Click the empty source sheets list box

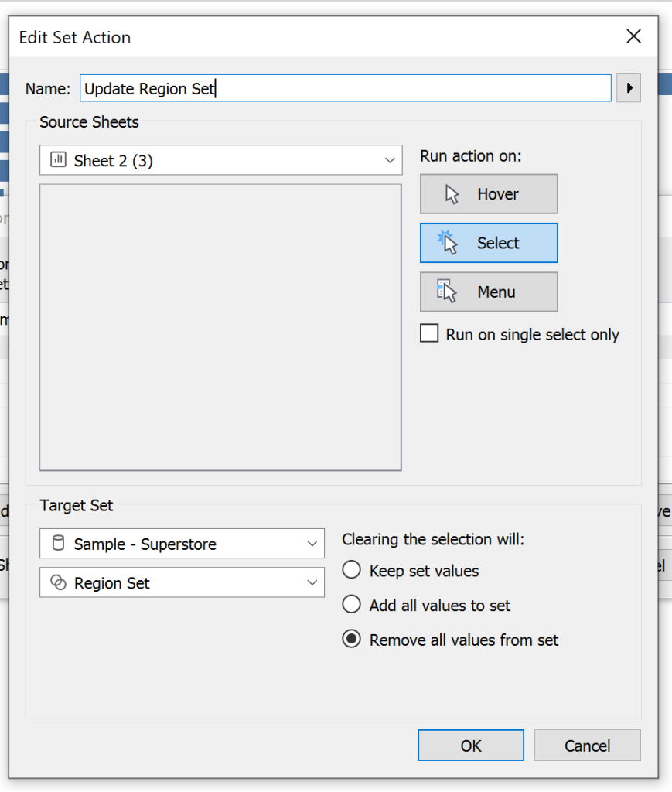point(220,326)
